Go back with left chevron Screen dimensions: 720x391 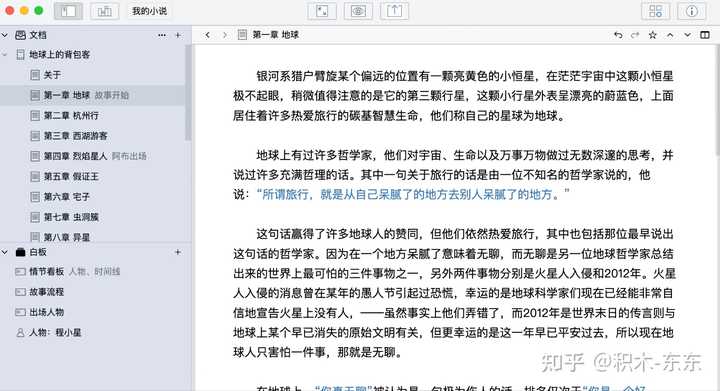(208, 35)
